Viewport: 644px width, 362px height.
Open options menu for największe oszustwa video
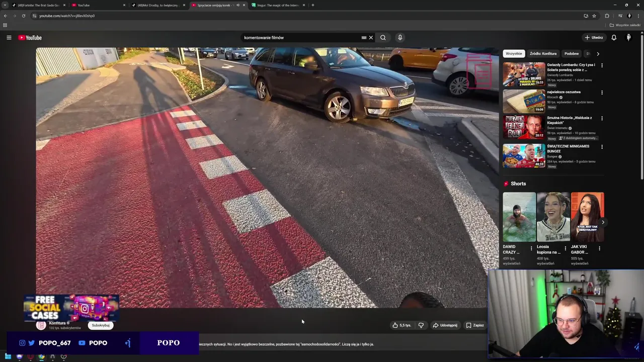(602, 93)
